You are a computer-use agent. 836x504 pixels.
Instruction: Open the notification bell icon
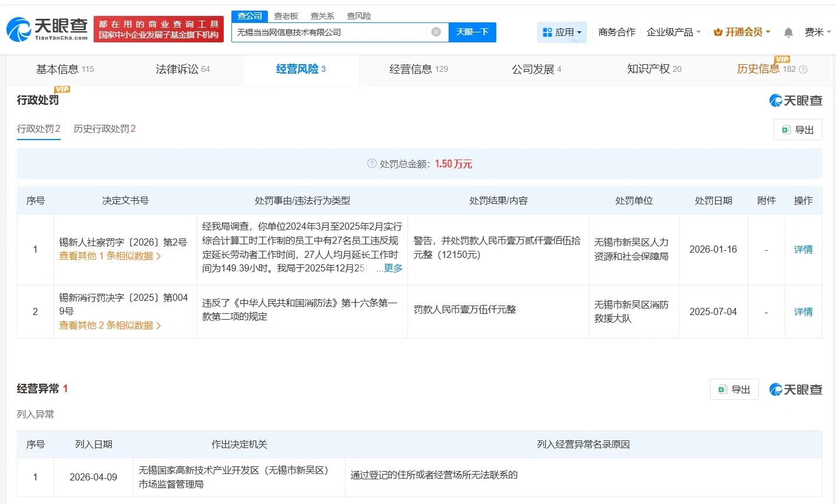[788, 32]
